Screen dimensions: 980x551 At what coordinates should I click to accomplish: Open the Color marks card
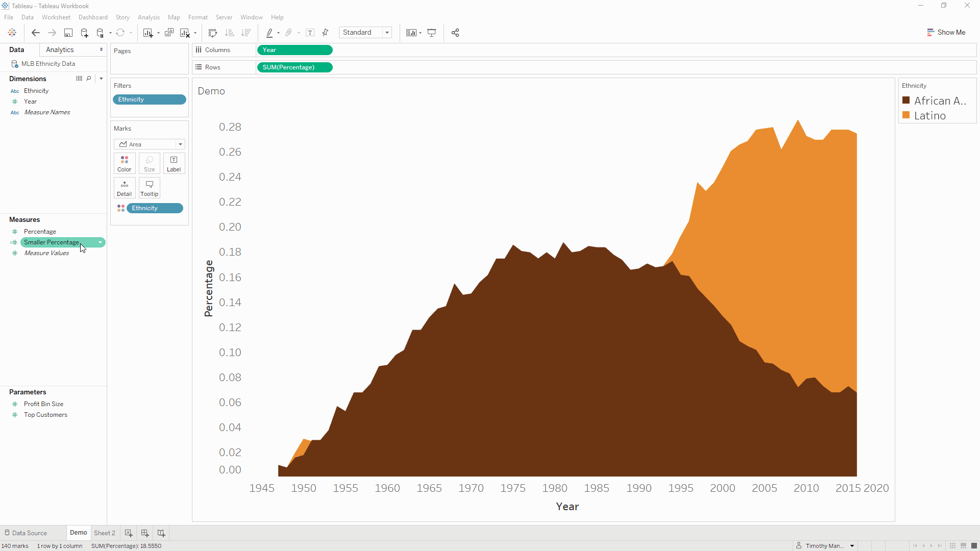(x=124, y=163)
